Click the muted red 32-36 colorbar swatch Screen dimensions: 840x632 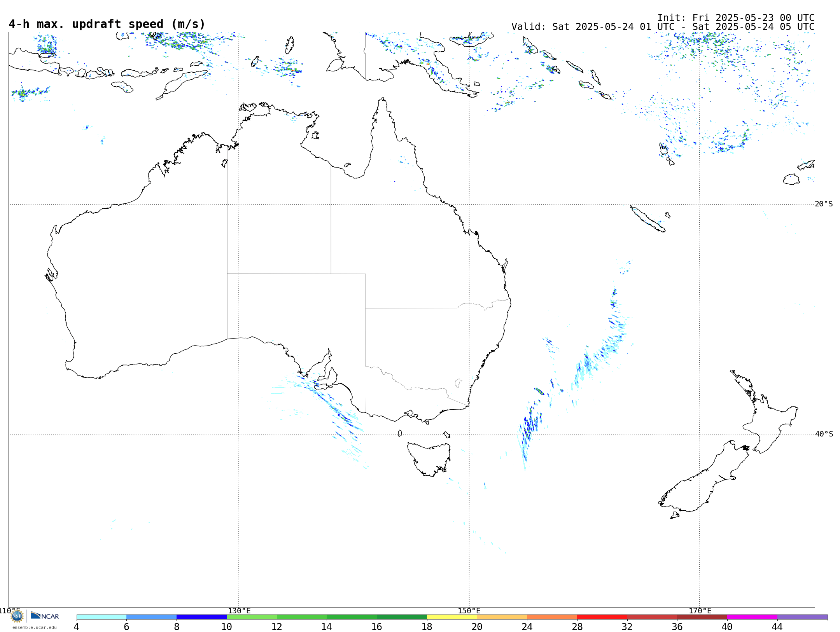click(x=652, y=617)
